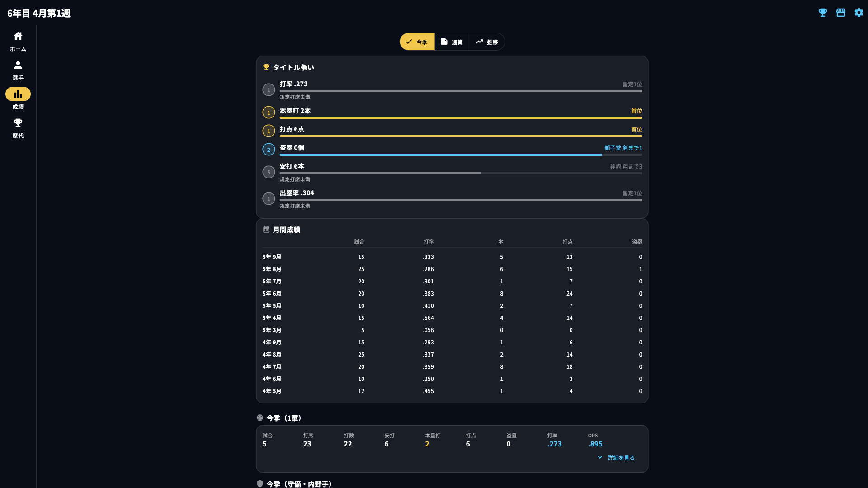The image size is (868, 488).
Task: Click the trophy icon in top-right header
Action: coord(823,13)
